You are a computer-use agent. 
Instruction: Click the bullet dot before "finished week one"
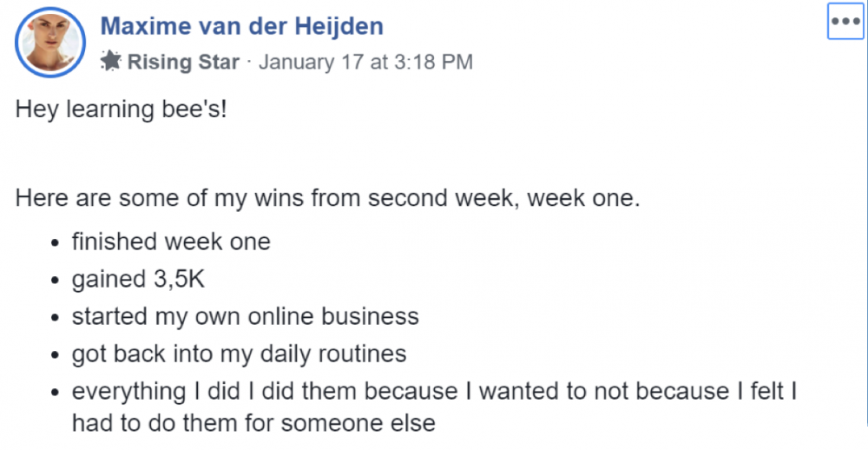coord(54,243)
